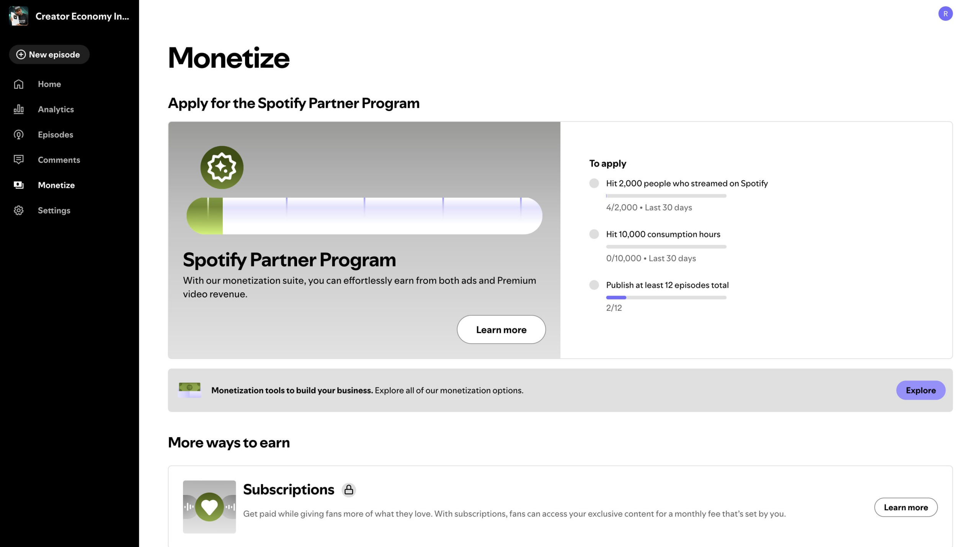Select the 2,000 people streamed requirement circle
The height and width of the screenshot is (547, 980).
594,183
